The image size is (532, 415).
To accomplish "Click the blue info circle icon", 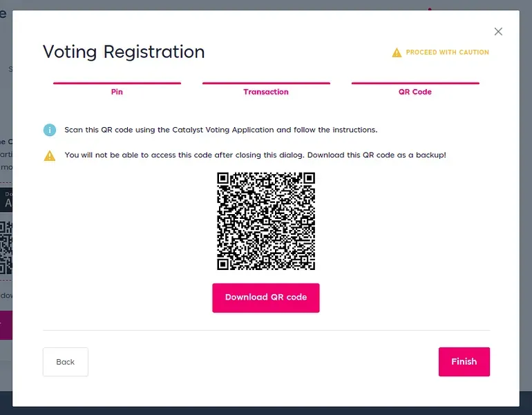I will 50,130.
